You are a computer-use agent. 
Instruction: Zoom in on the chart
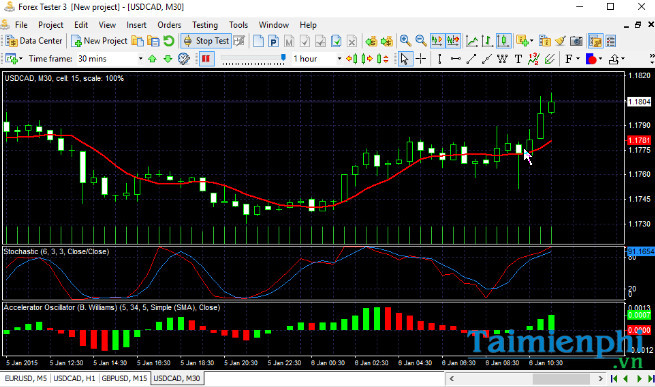tap(405, 41)
